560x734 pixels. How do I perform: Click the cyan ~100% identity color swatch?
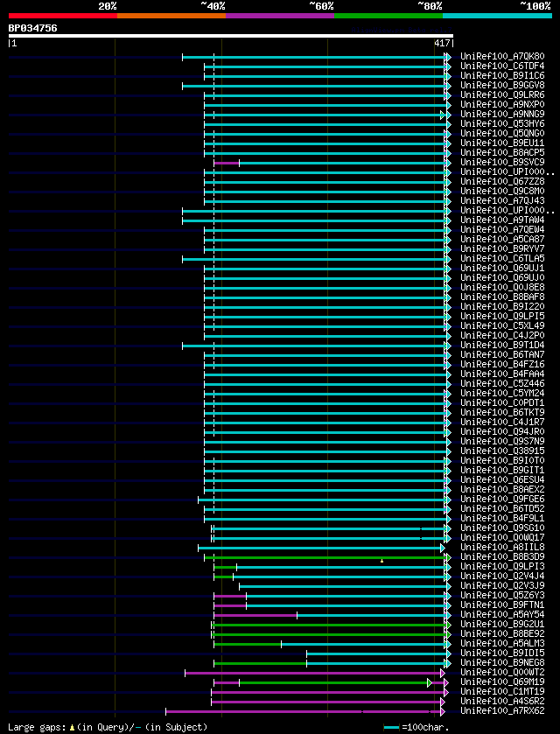click(497, 16)
